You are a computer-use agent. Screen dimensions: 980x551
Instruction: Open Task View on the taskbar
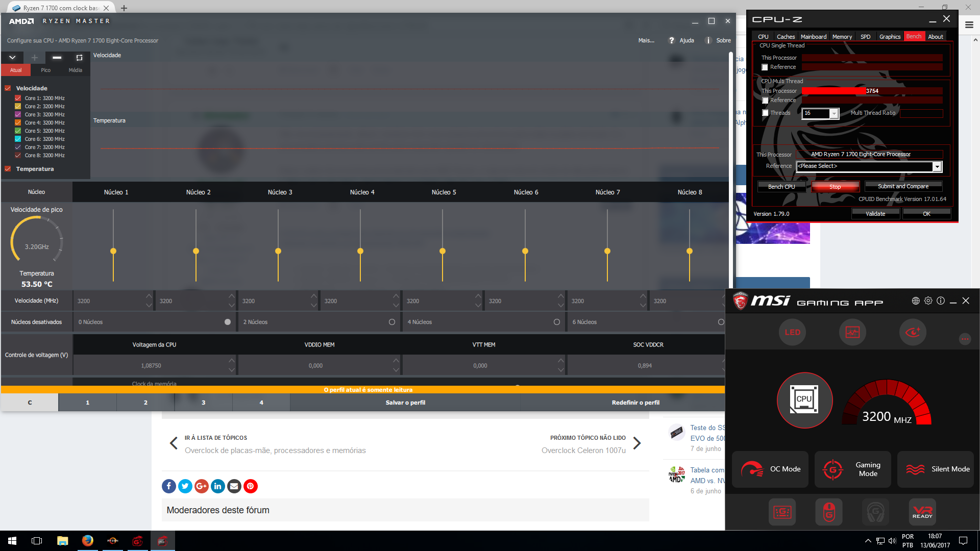37,541
